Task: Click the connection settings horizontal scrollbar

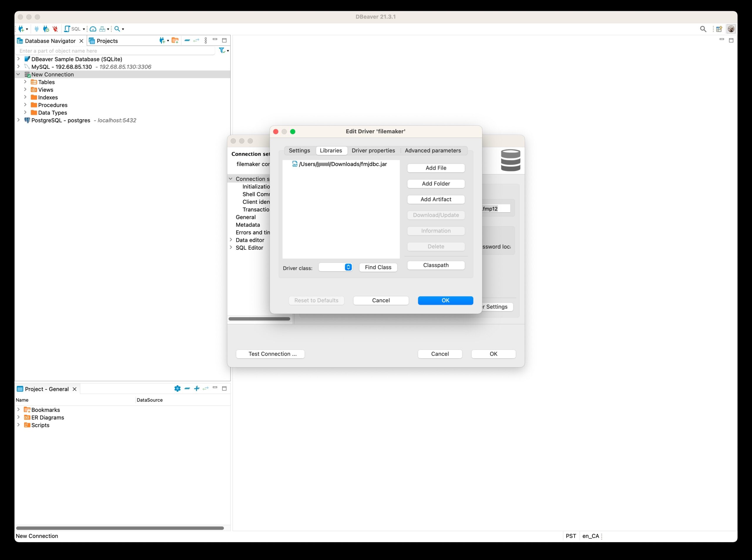Action: [259, 319]
